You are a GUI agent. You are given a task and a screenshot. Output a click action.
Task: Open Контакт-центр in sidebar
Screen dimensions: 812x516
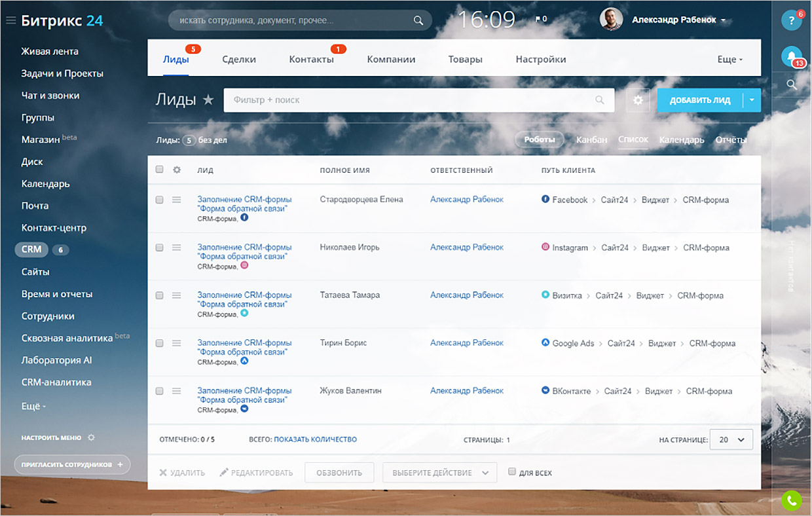(54, 228)
